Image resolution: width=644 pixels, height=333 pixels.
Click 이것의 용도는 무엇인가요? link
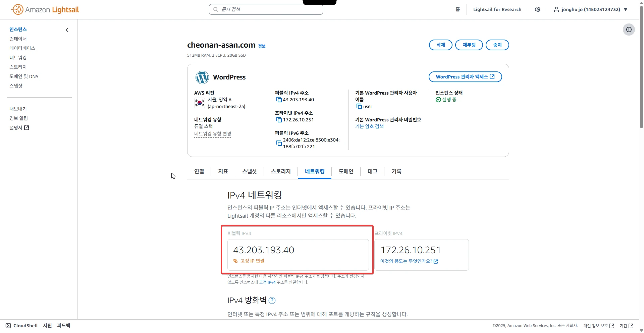click(406, 261)
